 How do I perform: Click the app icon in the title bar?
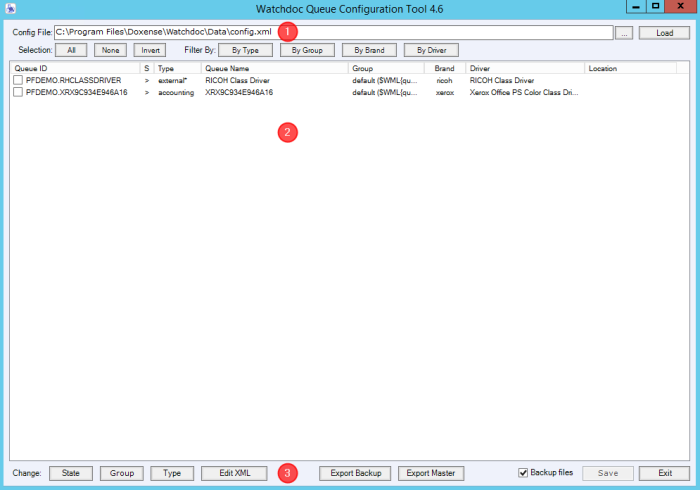[10, 9]
